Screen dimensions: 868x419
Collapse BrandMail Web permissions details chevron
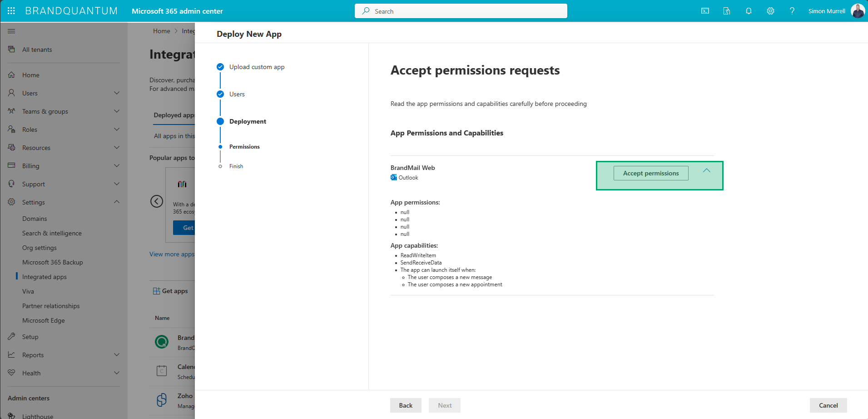(x=707, y=170)
